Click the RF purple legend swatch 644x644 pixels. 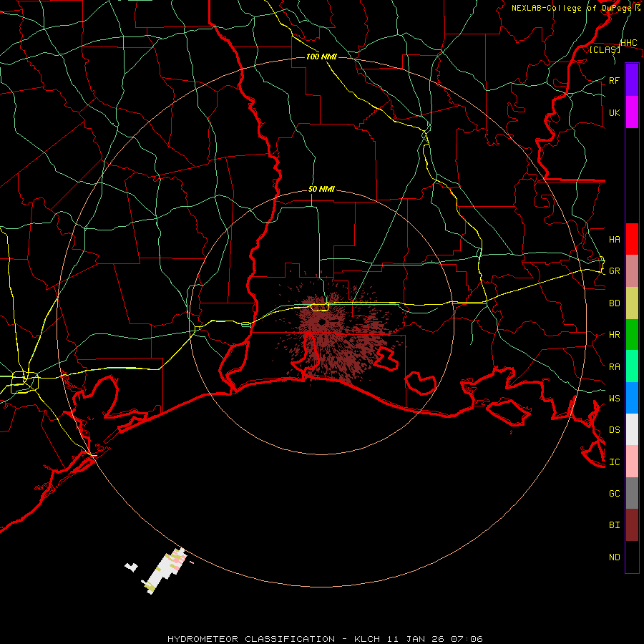632,80
